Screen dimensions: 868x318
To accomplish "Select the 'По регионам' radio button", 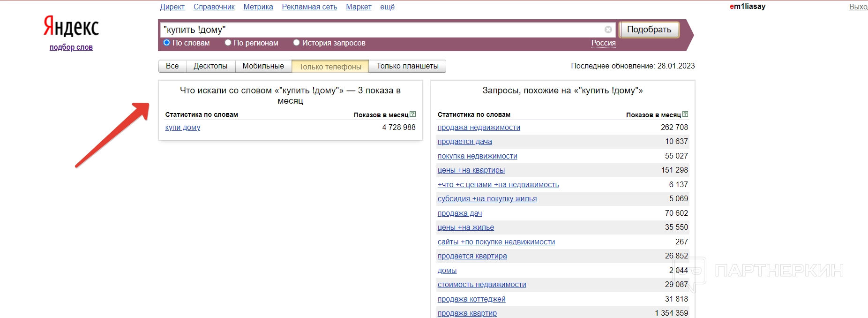I will tap(228, 43).
